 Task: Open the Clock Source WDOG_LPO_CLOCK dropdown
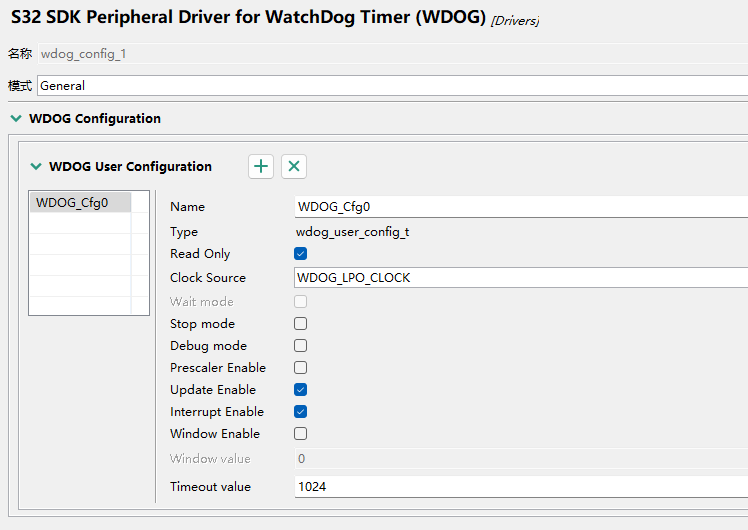click(x=520, y=278)
